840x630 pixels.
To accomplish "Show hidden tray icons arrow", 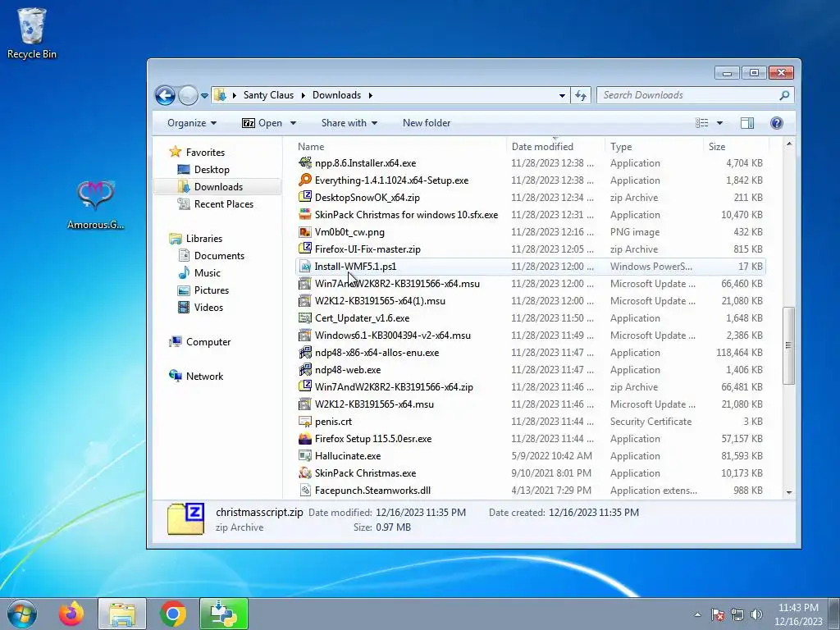I will (x=697, y=614).
